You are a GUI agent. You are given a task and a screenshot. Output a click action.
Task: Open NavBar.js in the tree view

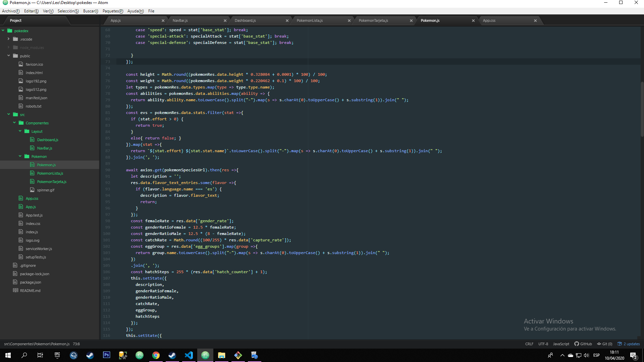[x=45, y=148]
